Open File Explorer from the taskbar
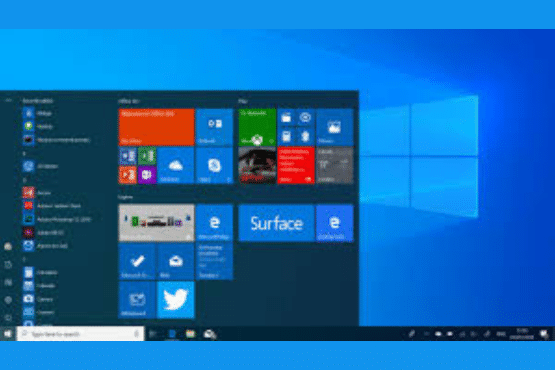 [x=190, y=334]
